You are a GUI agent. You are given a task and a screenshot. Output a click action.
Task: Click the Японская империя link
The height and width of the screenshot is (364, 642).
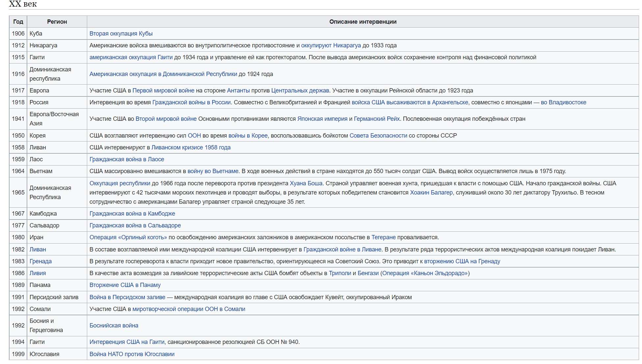(x=322, y=119)
